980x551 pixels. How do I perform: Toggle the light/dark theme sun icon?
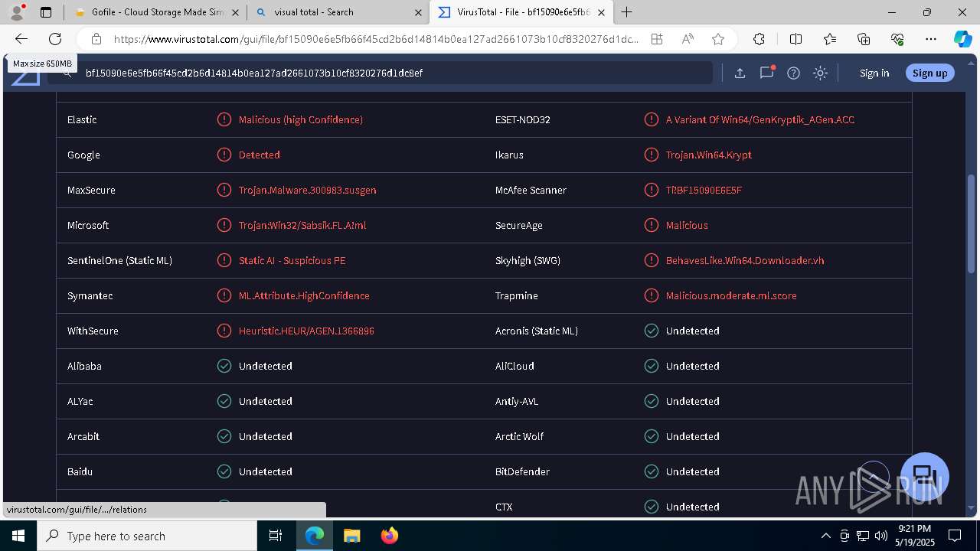tap(820, 73)
